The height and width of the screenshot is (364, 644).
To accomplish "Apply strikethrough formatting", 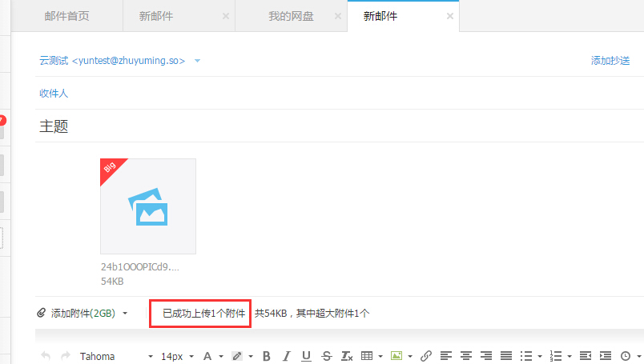I will point(326,356).
